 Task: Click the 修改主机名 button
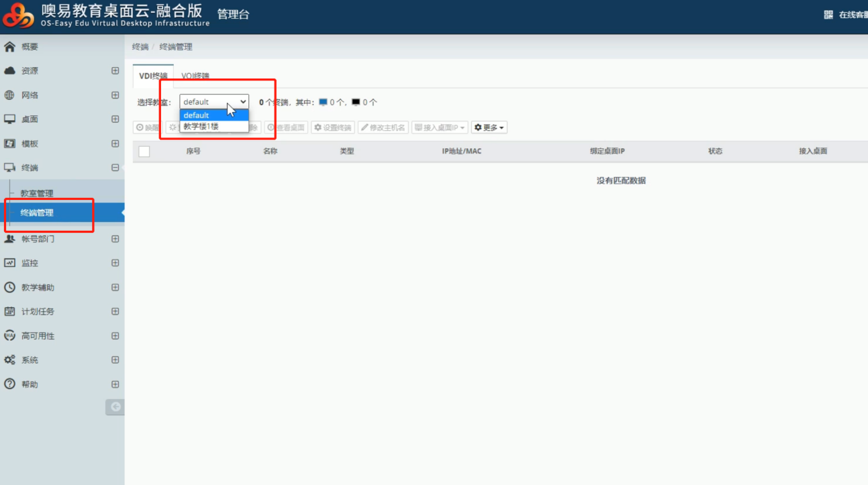pyautogui.click(x=383, y=127)
